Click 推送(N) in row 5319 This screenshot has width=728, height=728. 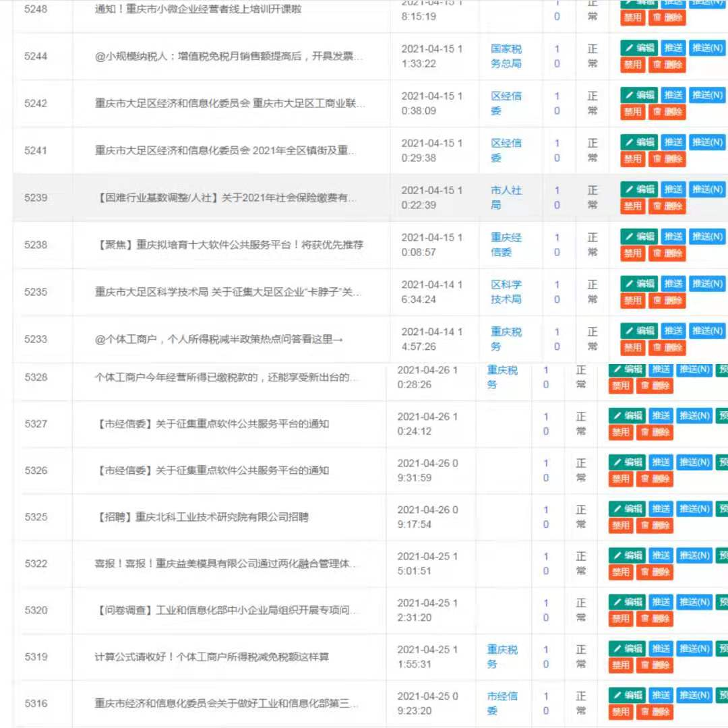click(694, 648)
